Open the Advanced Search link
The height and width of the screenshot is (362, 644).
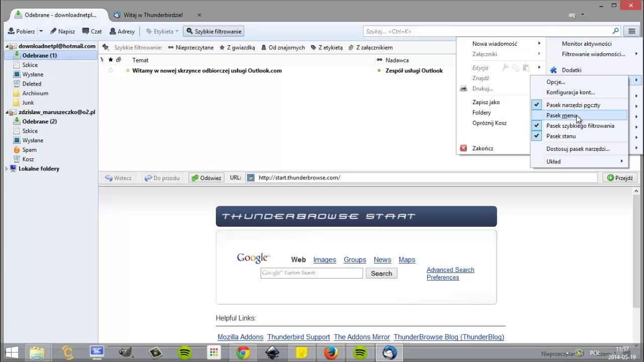coord(450,270)
